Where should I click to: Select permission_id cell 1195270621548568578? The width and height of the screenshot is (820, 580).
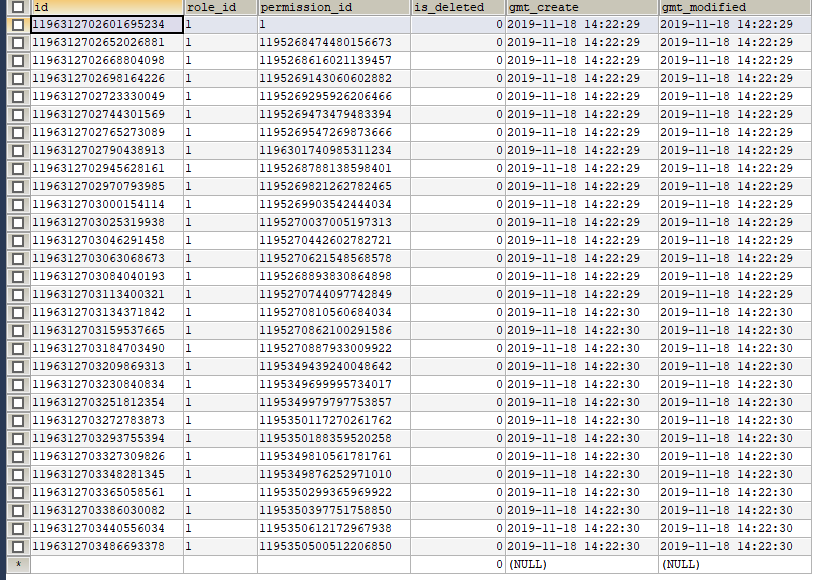[x=334, y=258]
